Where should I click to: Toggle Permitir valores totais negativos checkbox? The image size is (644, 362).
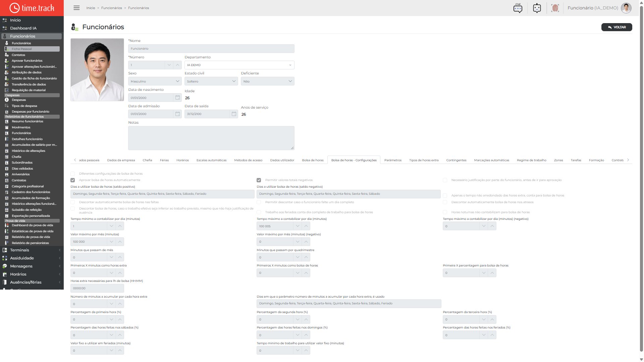(x=259, y=180)
